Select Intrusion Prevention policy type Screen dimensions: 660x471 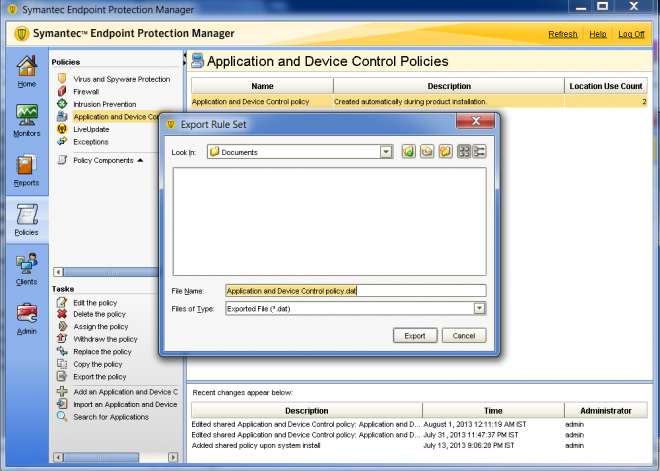[x=104, y=104]
